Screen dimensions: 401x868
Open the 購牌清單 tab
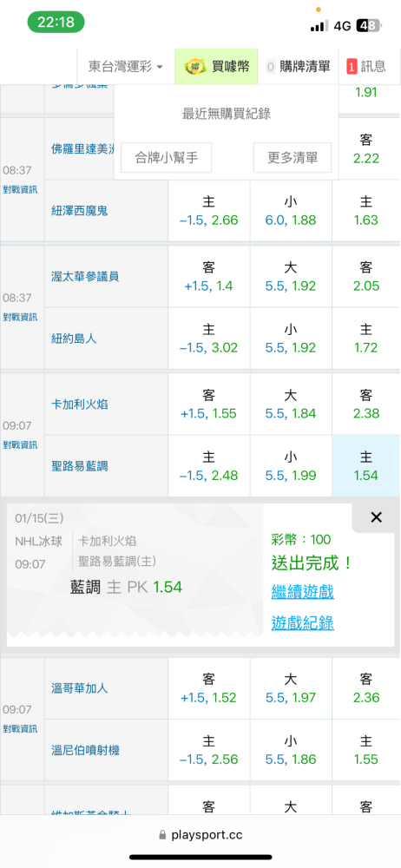[299, 67]
